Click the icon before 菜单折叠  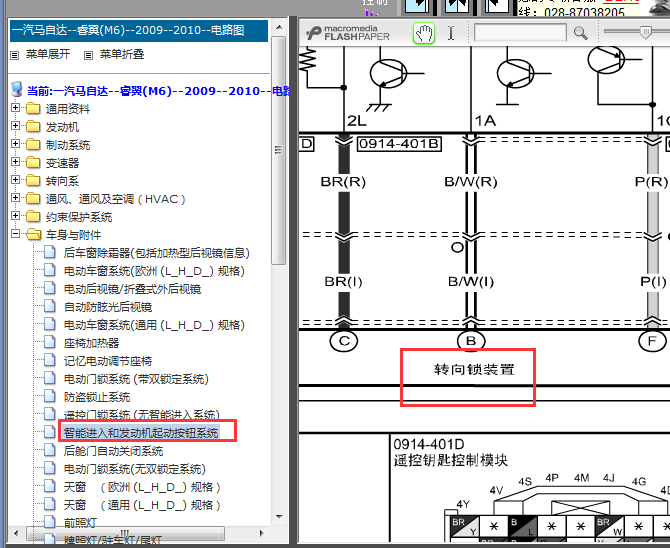point(88,55)
